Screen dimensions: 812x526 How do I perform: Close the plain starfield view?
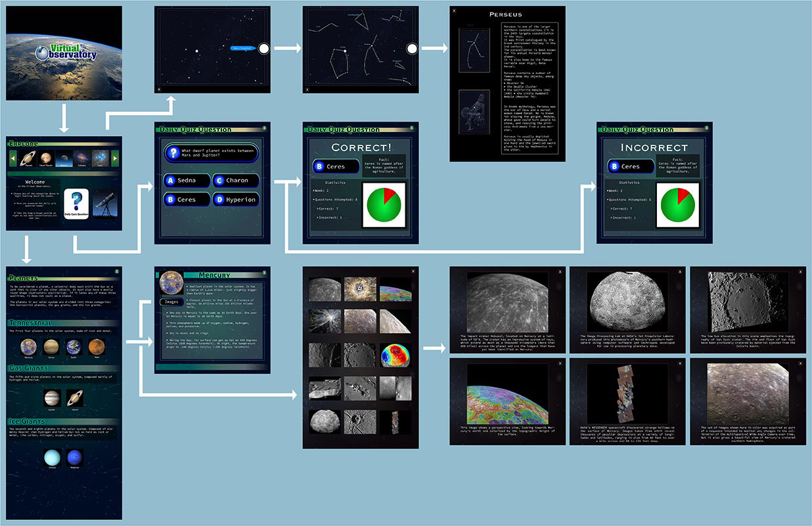(x=160, y=88)
